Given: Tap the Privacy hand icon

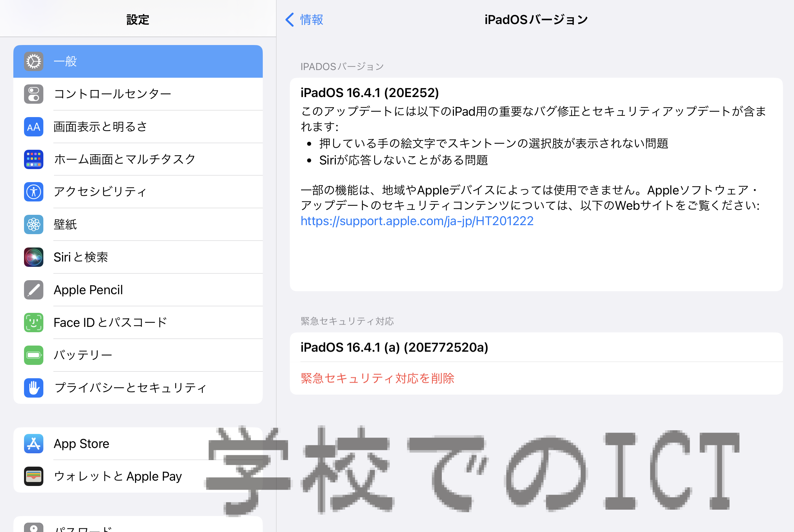Looking at the screenshot, I should pos(34,388).
